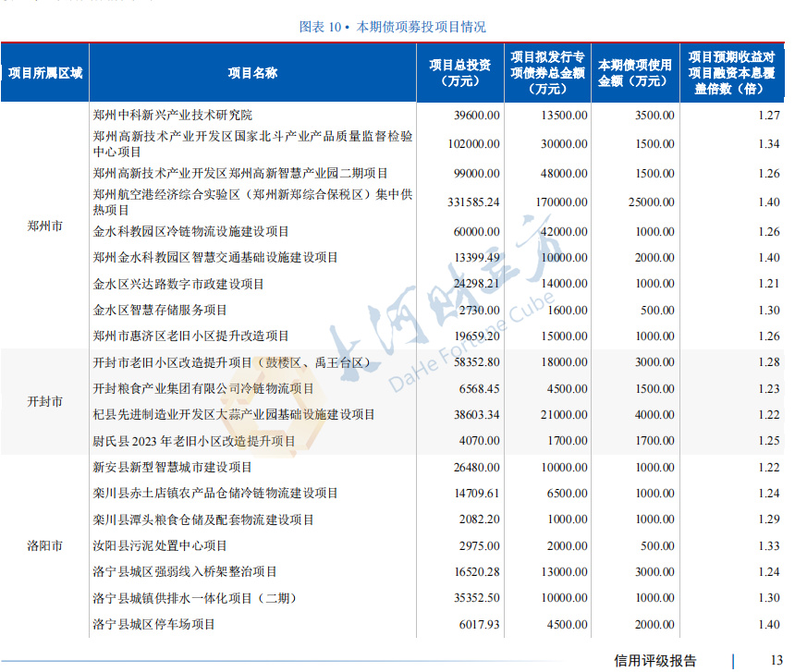
Task: Click the '项目拟发行专项债券总金额' header
Action: (548, 73)
